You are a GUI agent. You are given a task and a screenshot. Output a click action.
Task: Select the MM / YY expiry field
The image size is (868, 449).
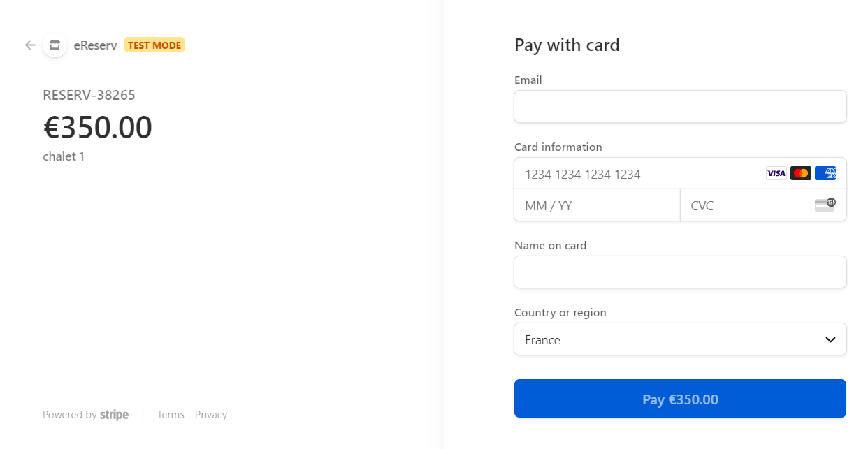(597, 205)
